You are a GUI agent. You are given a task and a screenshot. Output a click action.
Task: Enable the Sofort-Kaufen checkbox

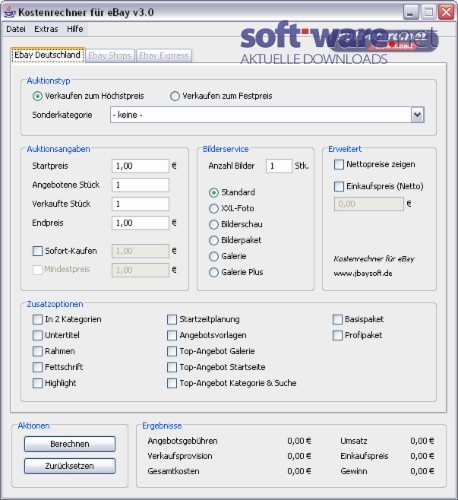pyautogui.click(x=38, y=251)
